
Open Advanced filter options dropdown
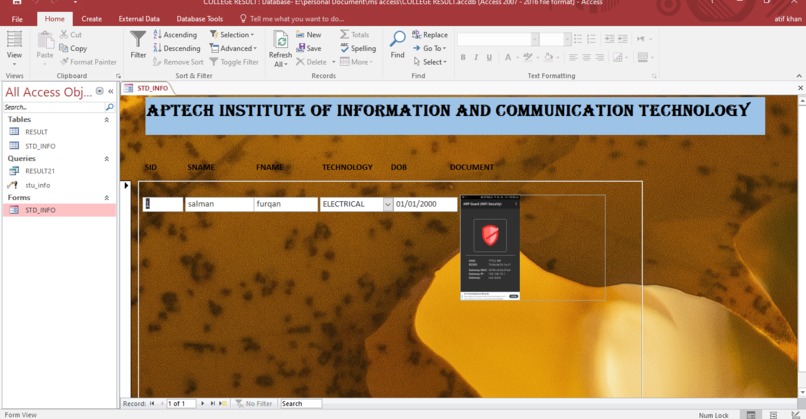pos(233,48)
